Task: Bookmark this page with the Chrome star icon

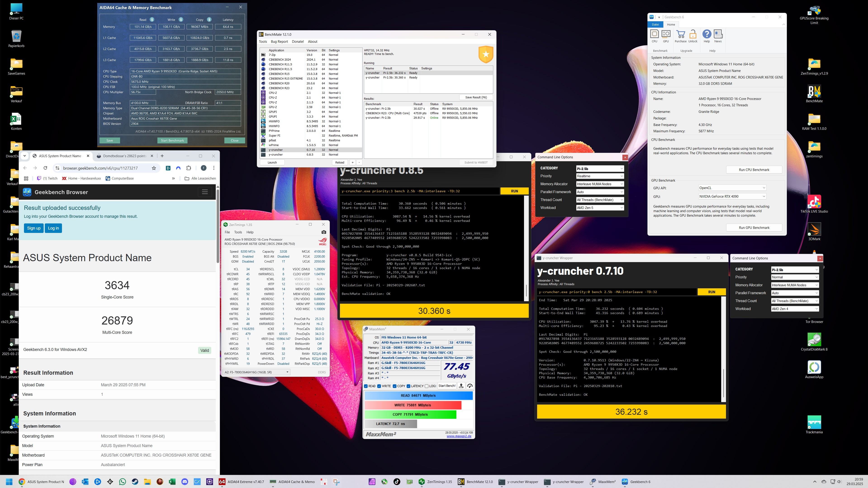Action: pyautogui.click(x=154, y=168)
